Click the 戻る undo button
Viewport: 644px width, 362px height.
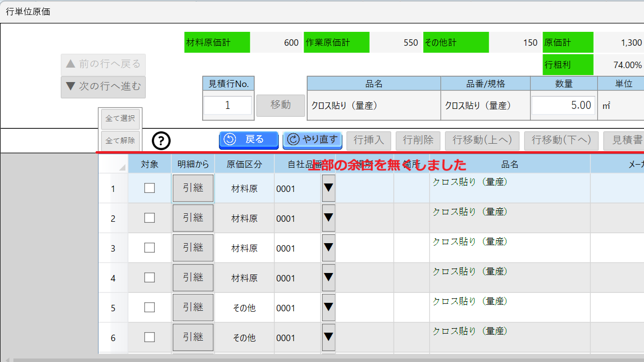(248, 140)
